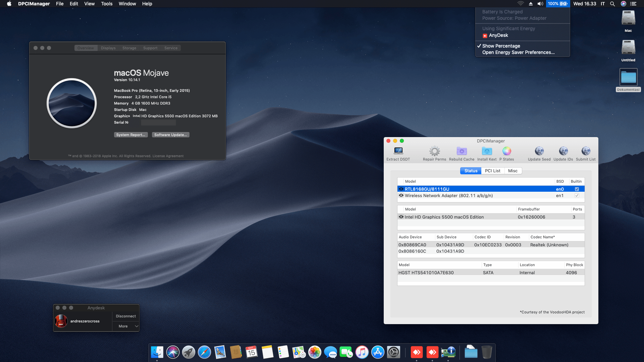Open Storage tab in About This Mac
Image resolution: width=644 pixels, height=362 pixels.
point(129,48)
